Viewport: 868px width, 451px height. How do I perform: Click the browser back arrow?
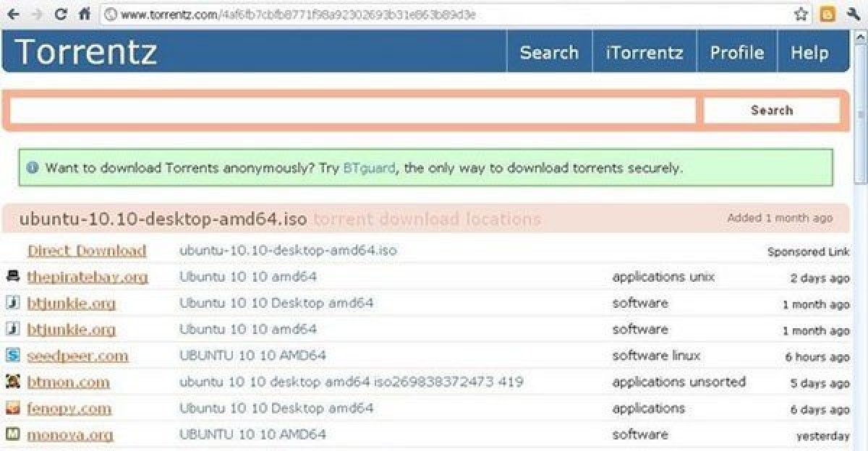coord(13,14)
